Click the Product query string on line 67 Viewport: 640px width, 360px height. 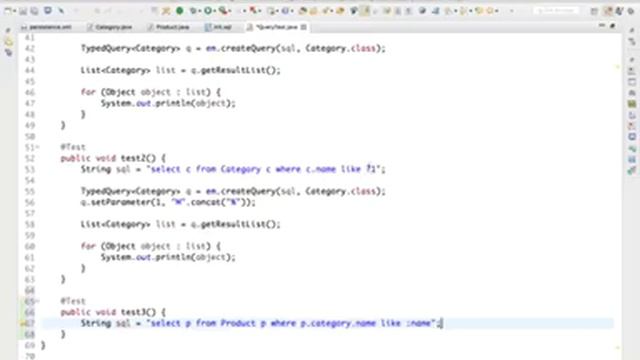click(291, 323)
